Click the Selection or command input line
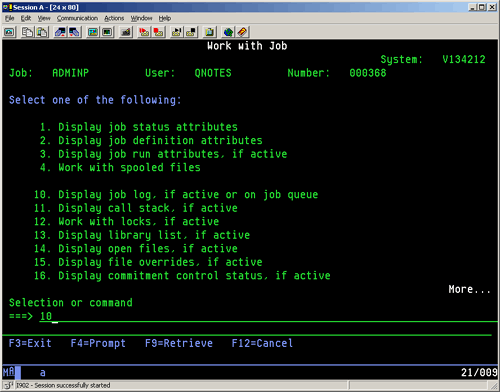The height and width of the screenshot is (392, 500). pyautogui.click(x=269, y=316)
